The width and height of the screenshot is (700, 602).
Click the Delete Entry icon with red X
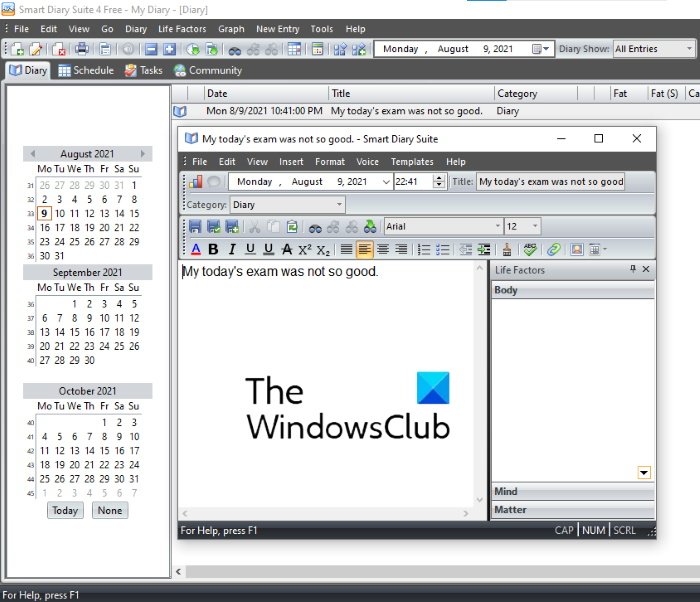pyautogui.click(x=59, y=49)
